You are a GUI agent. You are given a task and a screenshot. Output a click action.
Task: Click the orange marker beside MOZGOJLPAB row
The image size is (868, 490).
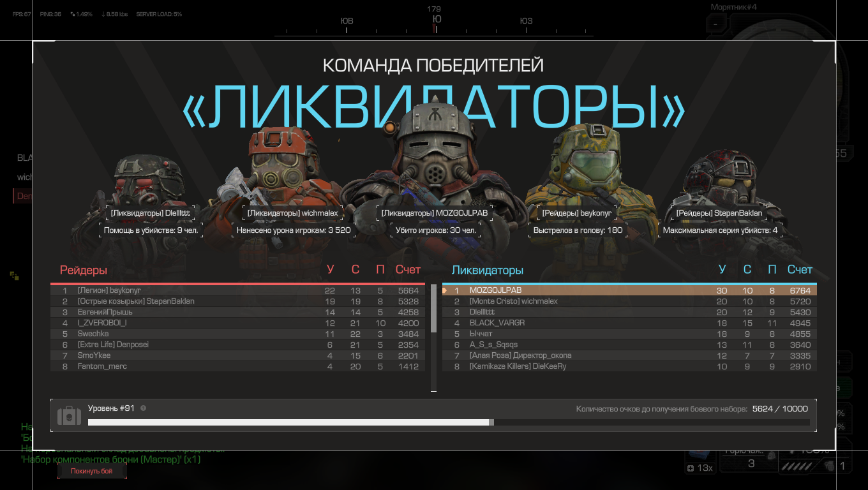(x=444, y=290)
